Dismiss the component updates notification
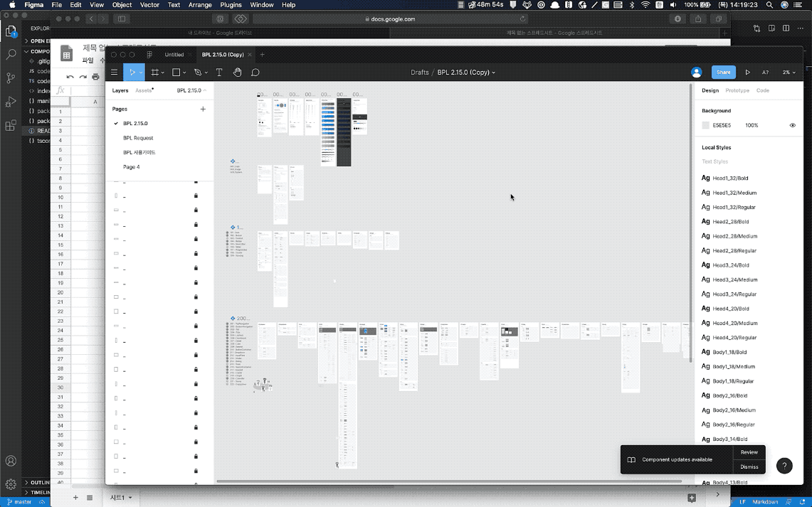The height and width of the screenshot is (507, 812). click(x=749, y=466)
